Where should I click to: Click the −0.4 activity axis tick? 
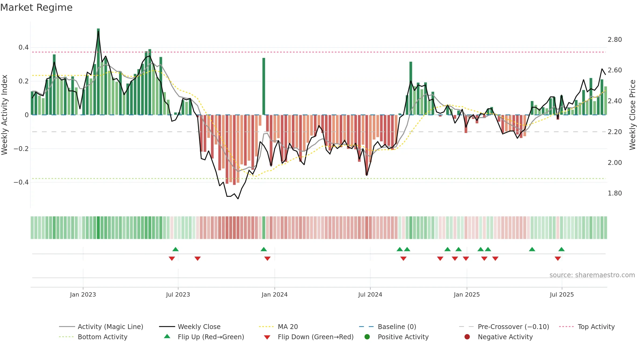[21, 182]
